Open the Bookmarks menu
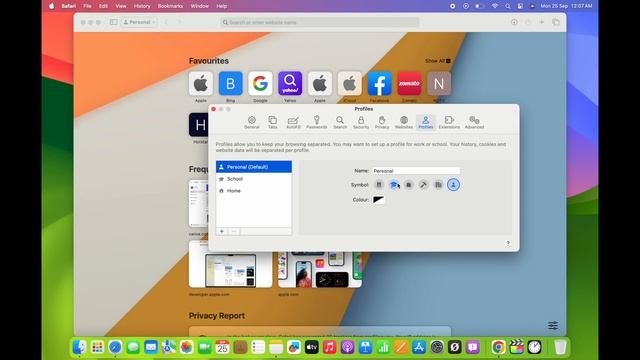The image size is (640, 360). coord(170,6)
